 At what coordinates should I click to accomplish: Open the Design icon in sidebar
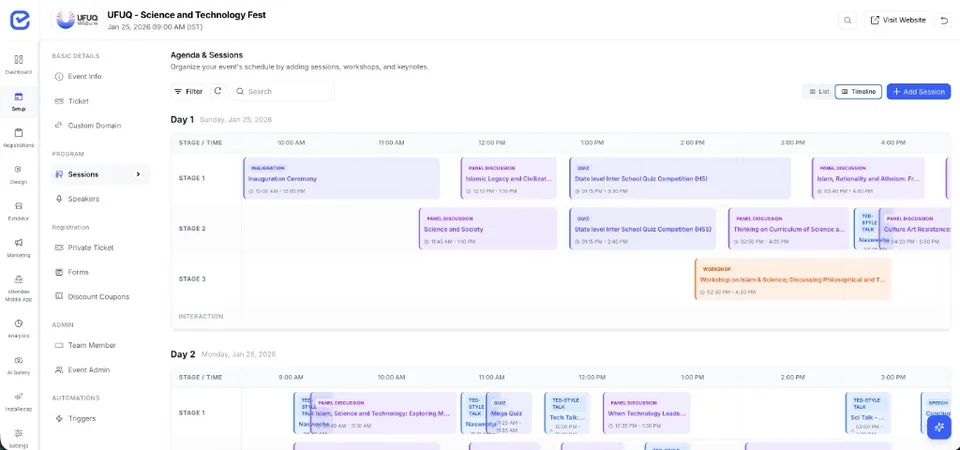(x=18, y=170)
